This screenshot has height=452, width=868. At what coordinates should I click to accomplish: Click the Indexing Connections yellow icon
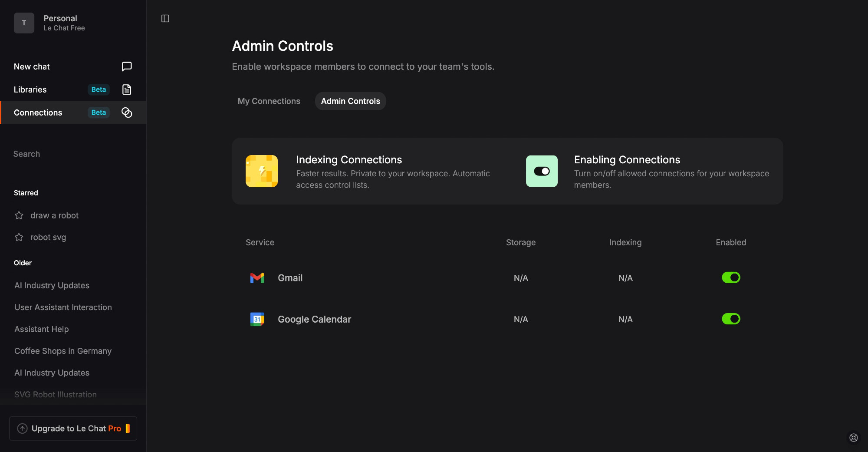pos(262,171)
